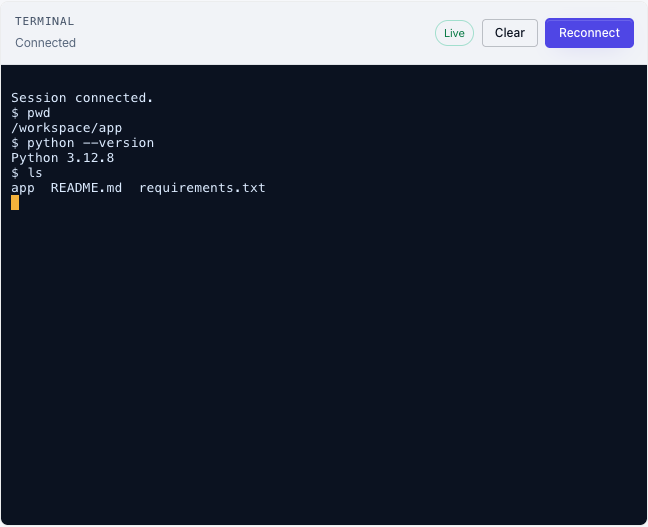Viewport: 648px width, 527px height.
Task: Select the Python 3.12.8 output
Action: [x=62, y=158]
